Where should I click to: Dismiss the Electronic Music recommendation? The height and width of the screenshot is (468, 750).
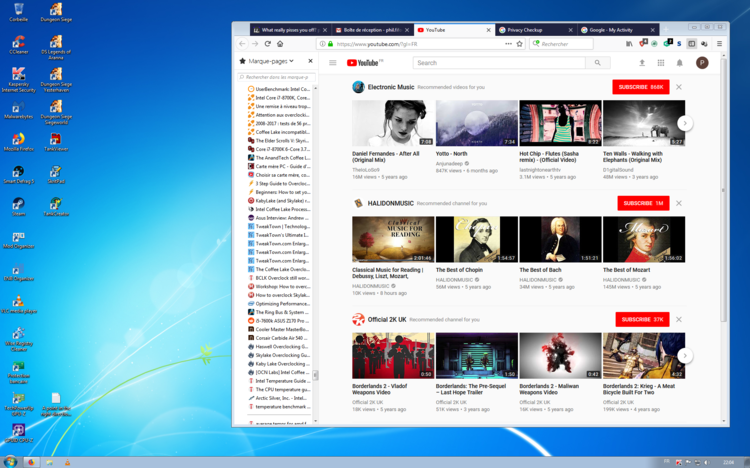tap(679, 87)
